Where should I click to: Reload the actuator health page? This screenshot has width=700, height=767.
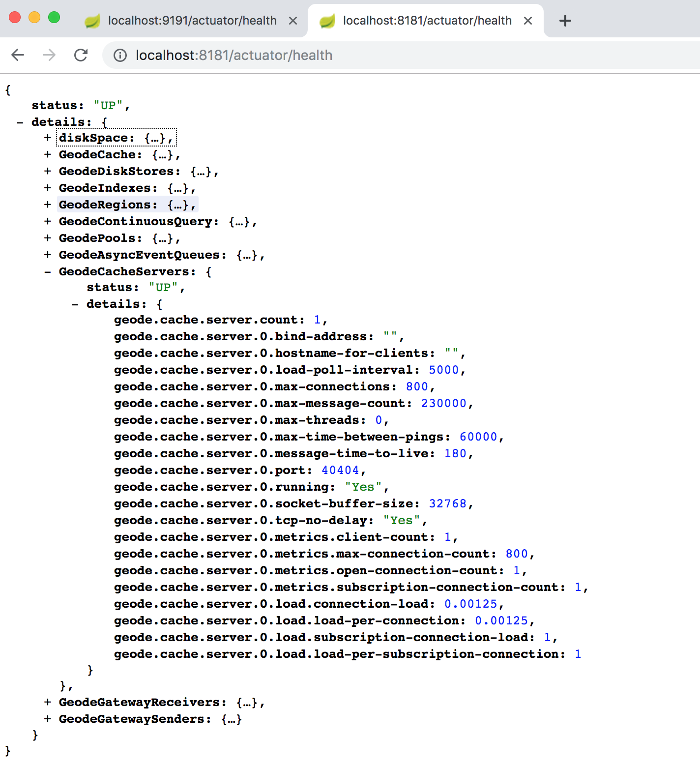[81, 55]
